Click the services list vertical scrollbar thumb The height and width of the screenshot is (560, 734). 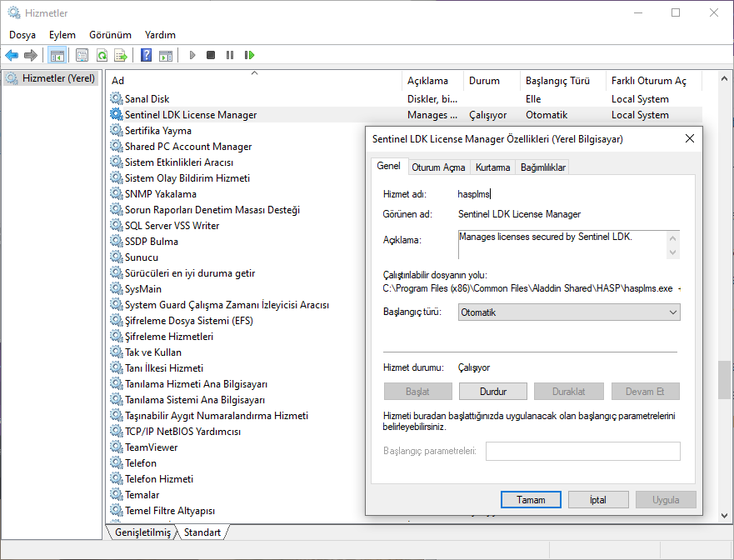[724, 380]
